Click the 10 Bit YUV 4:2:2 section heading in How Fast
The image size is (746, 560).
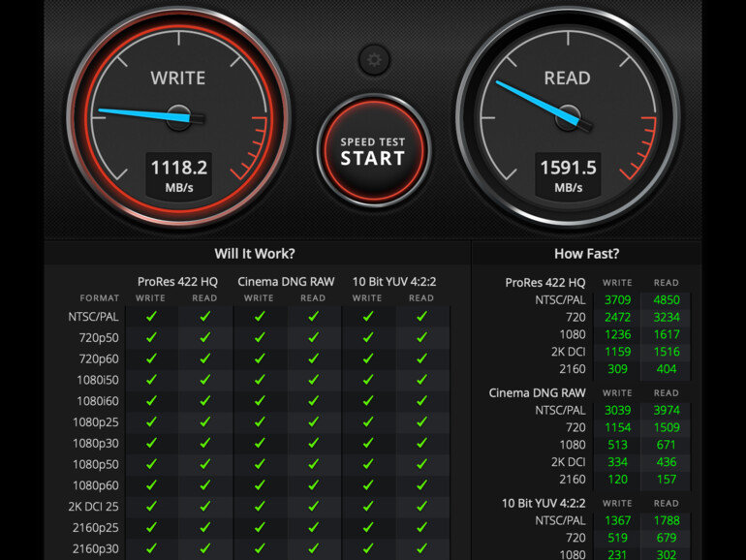544,504
